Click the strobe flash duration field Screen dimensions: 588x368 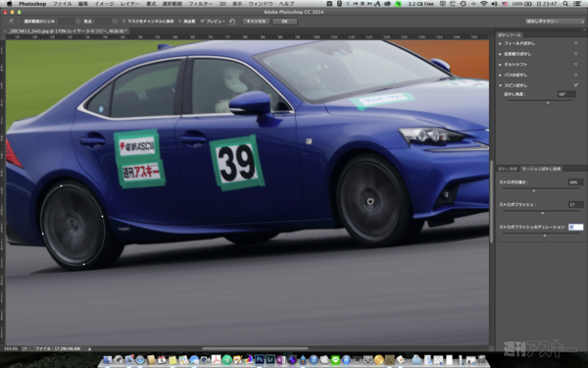(575, 228)
